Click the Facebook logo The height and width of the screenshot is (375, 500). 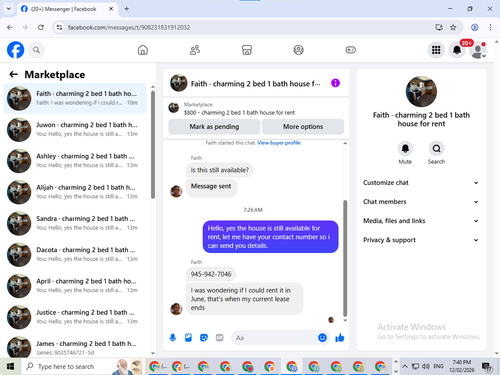point(15,50)
